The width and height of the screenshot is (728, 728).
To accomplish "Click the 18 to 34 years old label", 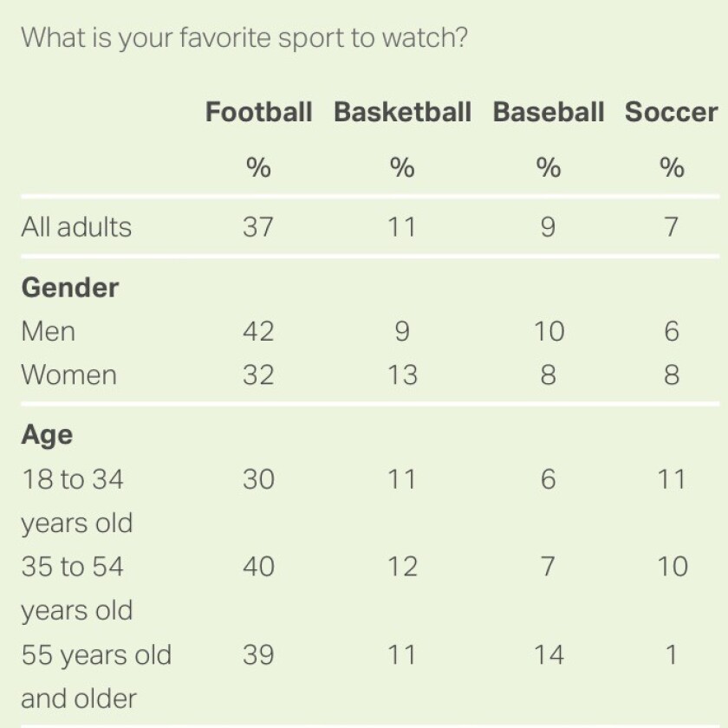I will point(77,501).
